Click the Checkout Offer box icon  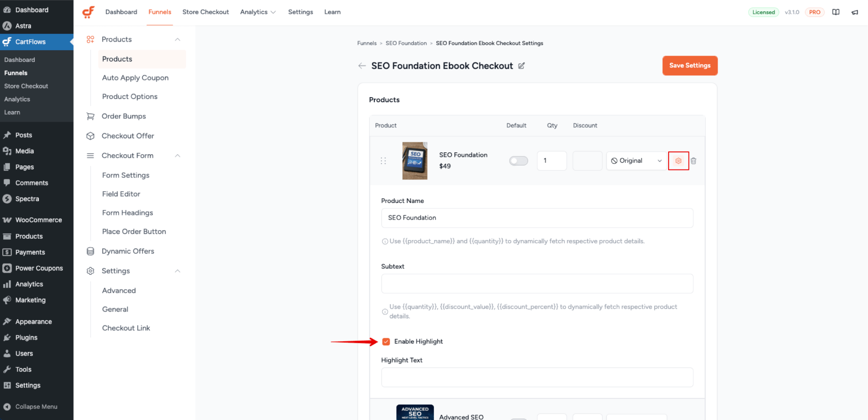tap(90, 136)
